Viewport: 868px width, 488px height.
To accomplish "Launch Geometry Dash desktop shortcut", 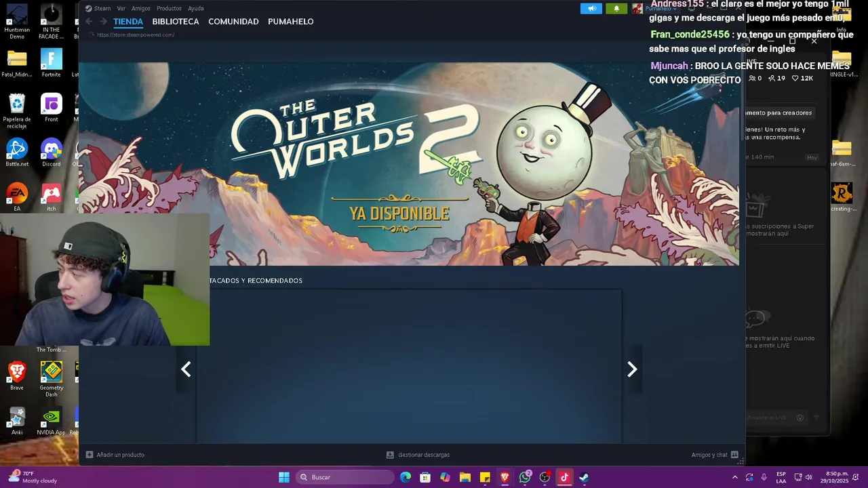I will pos(51,380).
